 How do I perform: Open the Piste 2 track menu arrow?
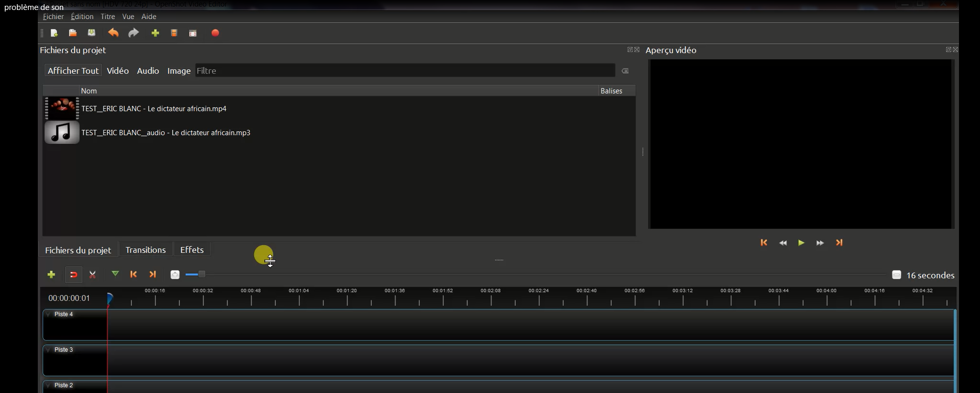tap(48, 386)
